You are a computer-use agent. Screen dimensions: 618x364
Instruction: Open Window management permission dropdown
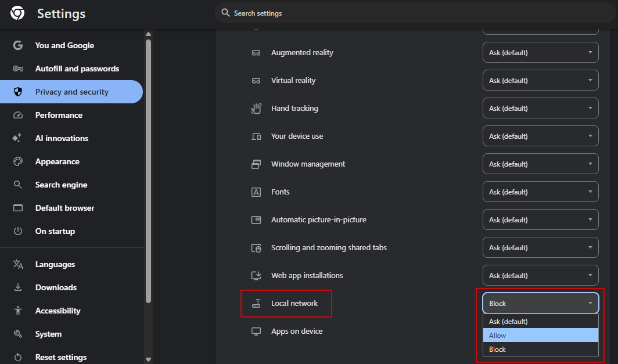click(x=540, y=164)
